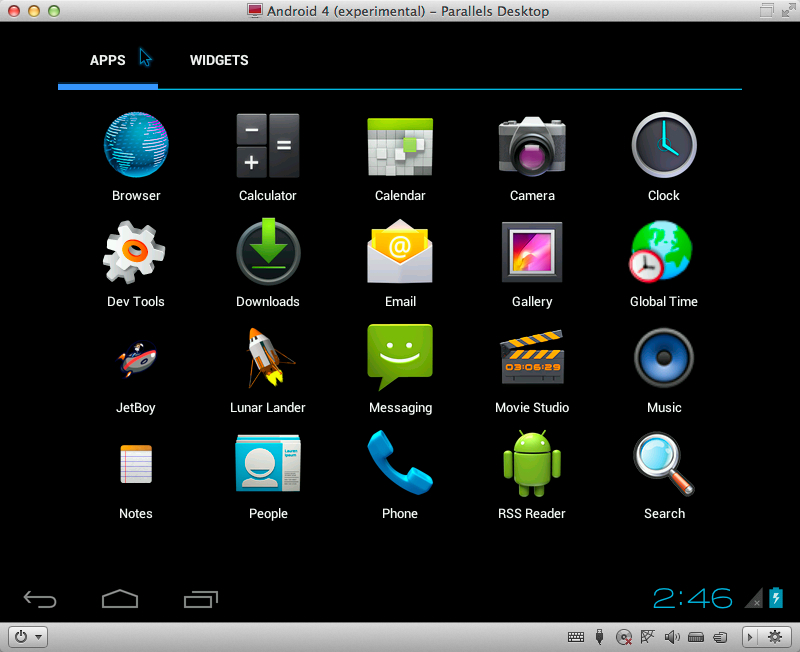The width and height of the screenshot is (800, 652).
Task: Switch to the APPS tab
Action: tap(108, 60)
